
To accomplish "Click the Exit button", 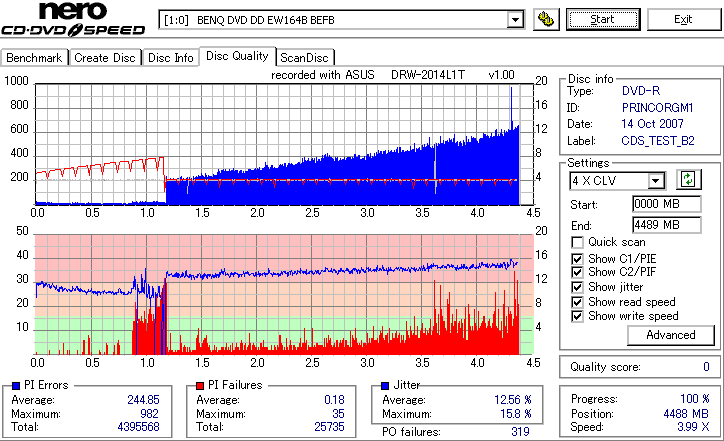I will tap(683, 19).
